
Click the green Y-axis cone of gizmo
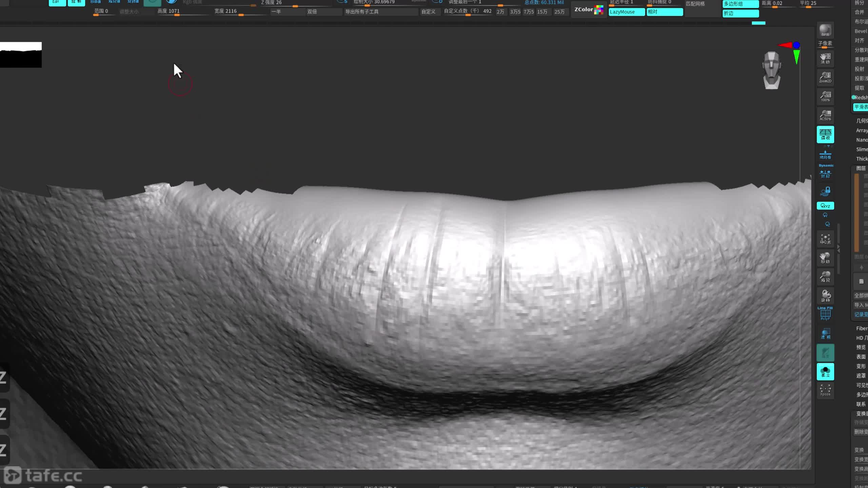click(796, 57)
